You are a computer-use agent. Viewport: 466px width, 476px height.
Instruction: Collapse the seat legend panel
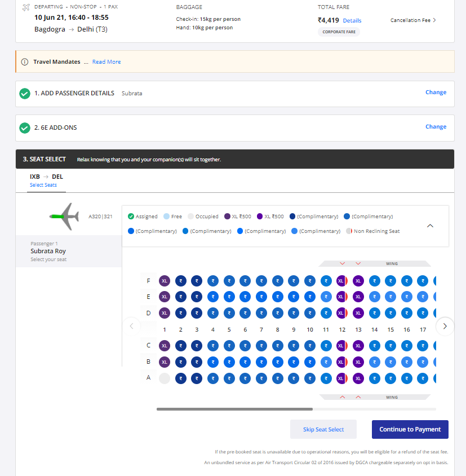coord(430,226)
